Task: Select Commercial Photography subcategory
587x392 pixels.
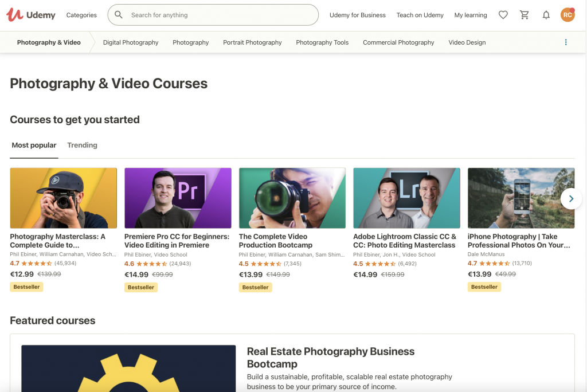Action: (x=398, y=42)
